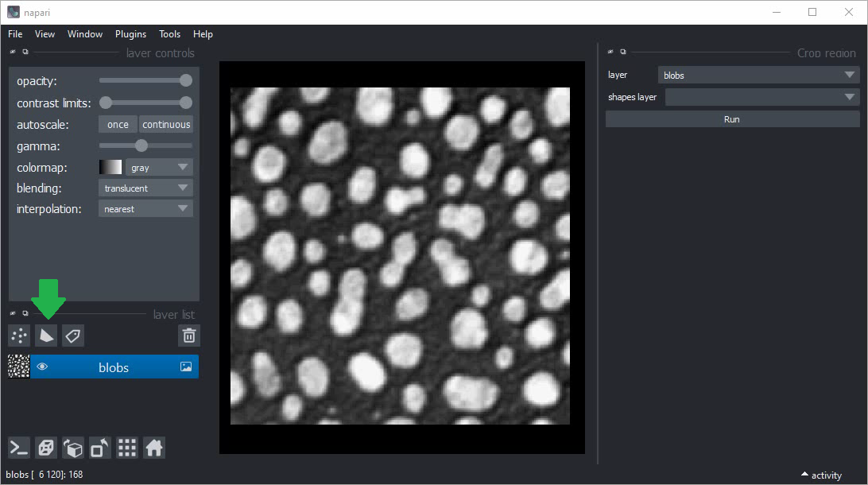
Task: Click the new points layer icon
Action: 19,336
